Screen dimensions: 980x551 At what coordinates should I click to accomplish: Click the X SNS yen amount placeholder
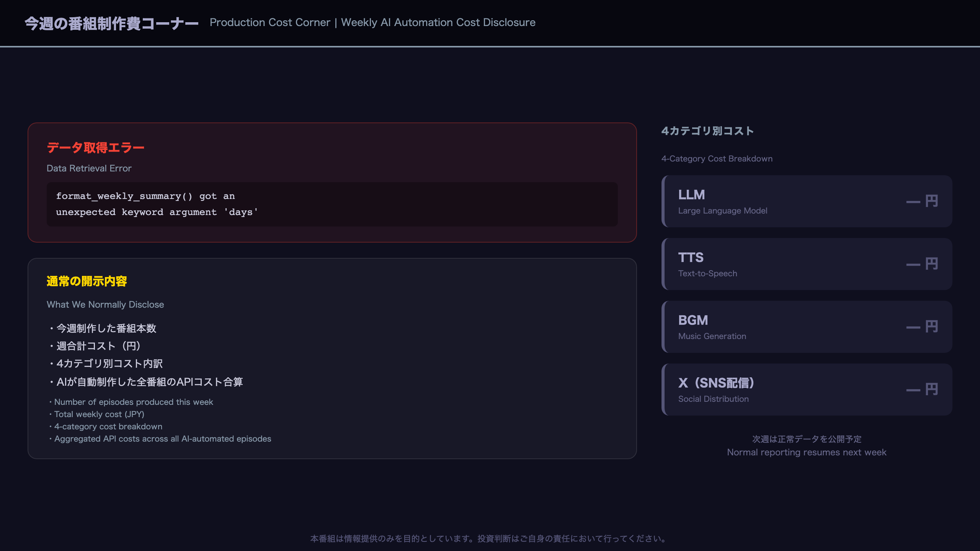[922, 390]
